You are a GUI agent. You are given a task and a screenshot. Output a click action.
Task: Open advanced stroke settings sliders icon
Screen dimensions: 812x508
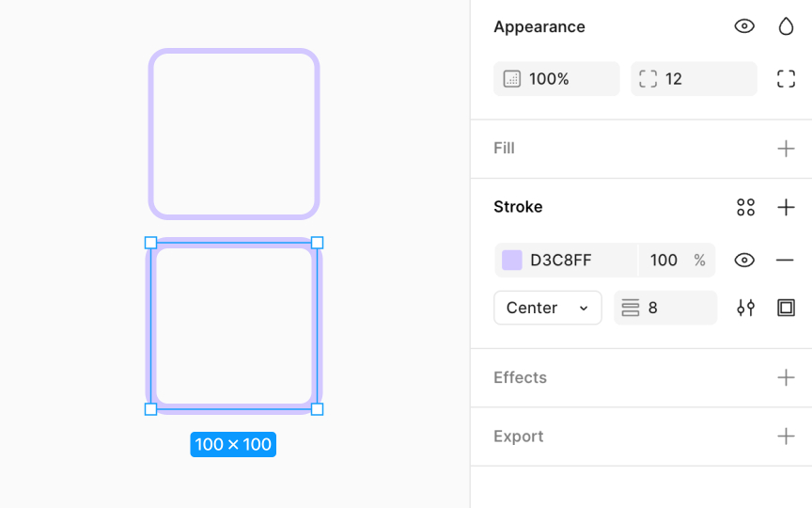(745, 308)
